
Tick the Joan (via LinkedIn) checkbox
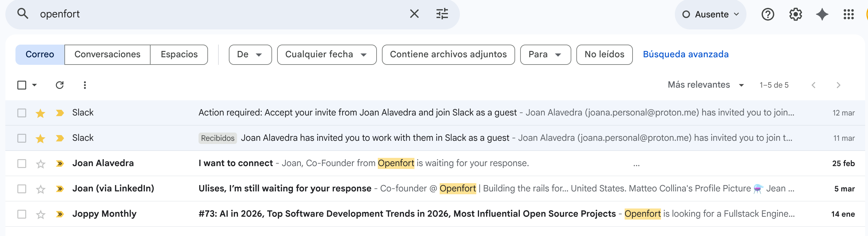22,189
